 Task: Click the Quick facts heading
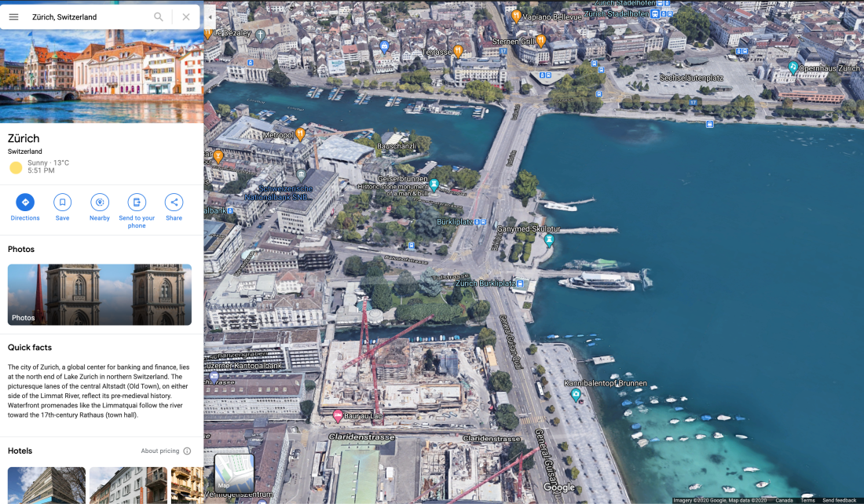[x=30, y=348]
